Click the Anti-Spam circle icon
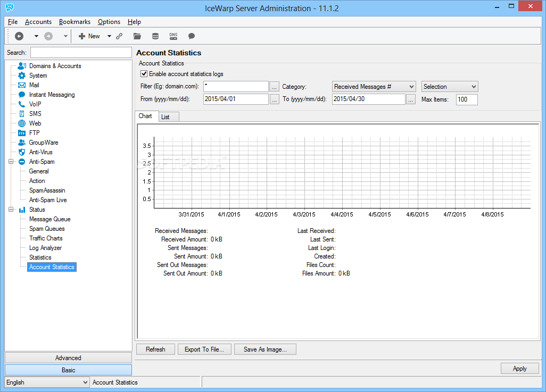546x392 pixels. tap(22, 162)
